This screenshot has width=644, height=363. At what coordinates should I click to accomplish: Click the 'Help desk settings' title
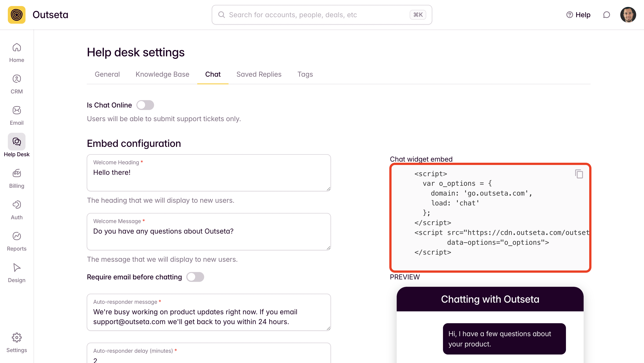pos(136,52)
